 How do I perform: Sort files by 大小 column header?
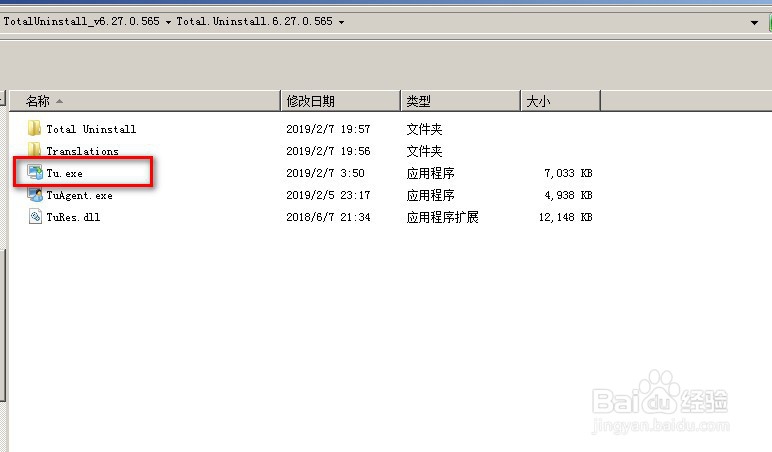coord(560,101)
